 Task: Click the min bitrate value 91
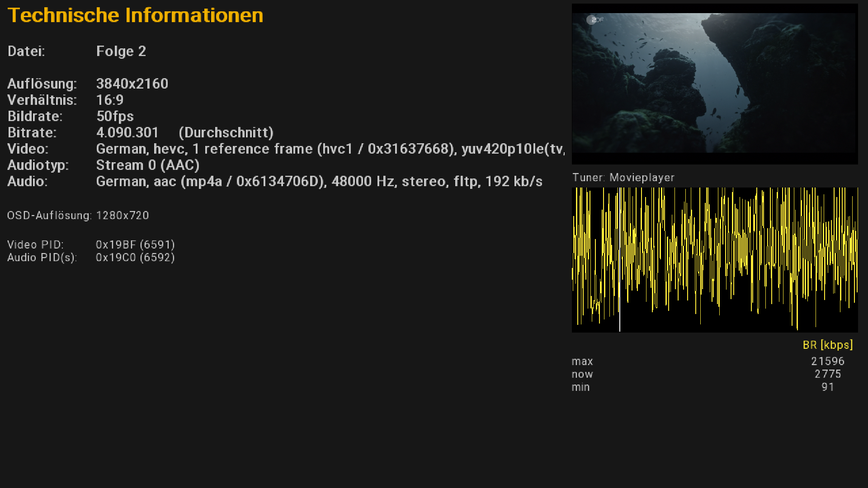(x=827, y=387)
